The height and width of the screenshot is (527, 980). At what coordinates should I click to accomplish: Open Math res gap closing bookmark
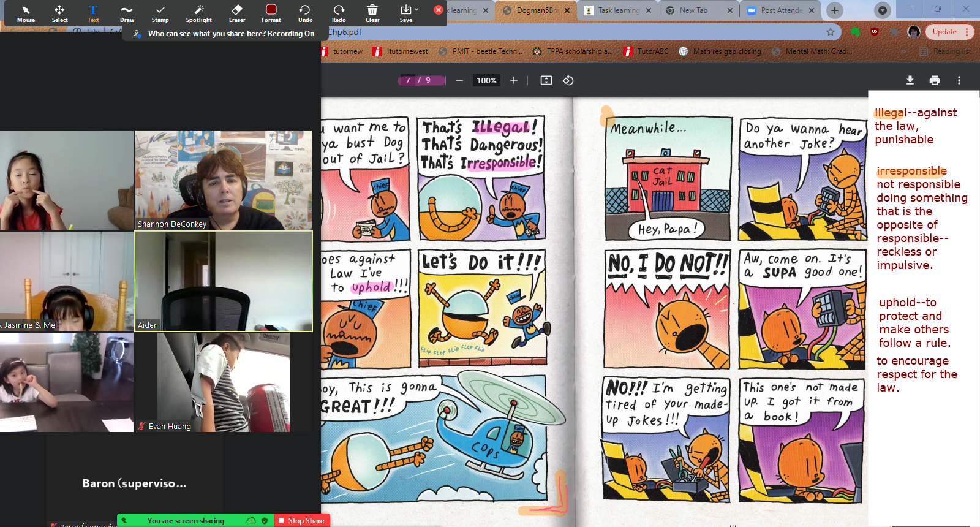(720, 51)
